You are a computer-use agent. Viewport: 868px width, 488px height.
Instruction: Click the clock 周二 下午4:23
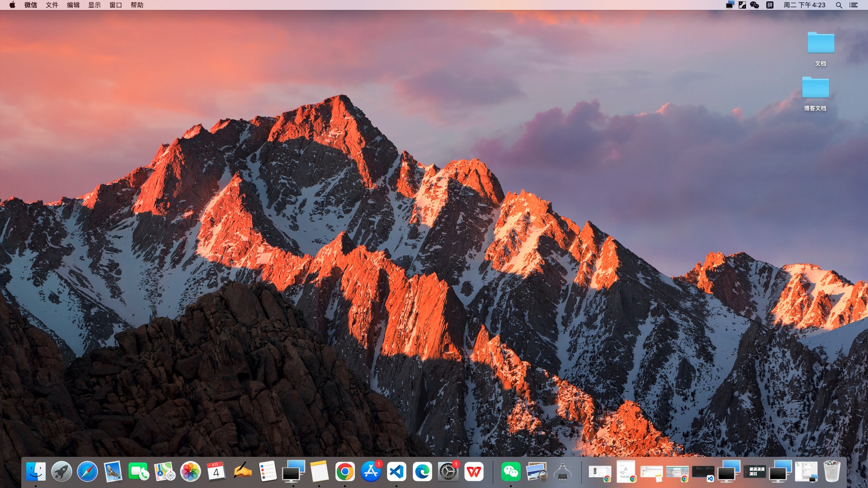click(805, 5)
